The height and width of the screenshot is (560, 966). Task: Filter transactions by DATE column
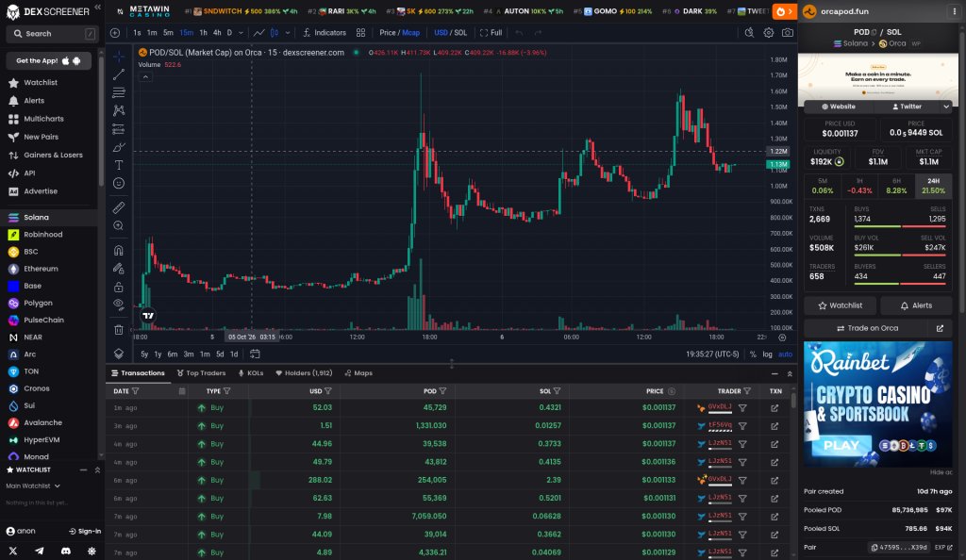click(136, 391)
